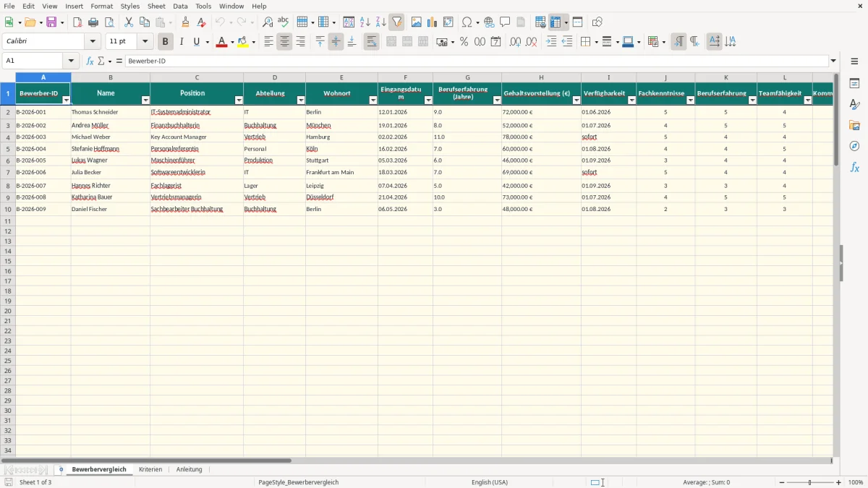
Task: Toggle automatic spell checking
Action: 284,22
